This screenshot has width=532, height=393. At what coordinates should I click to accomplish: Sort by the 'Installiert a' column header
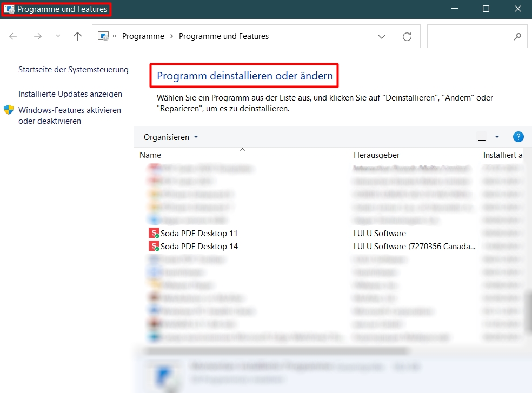point(502,155)
